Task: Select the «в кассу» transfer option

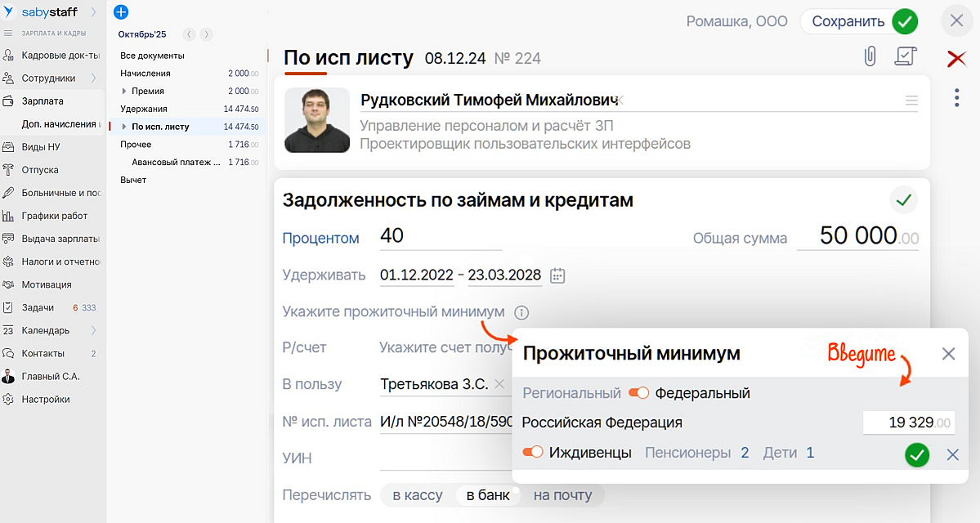Action: (x=417, y=495)
